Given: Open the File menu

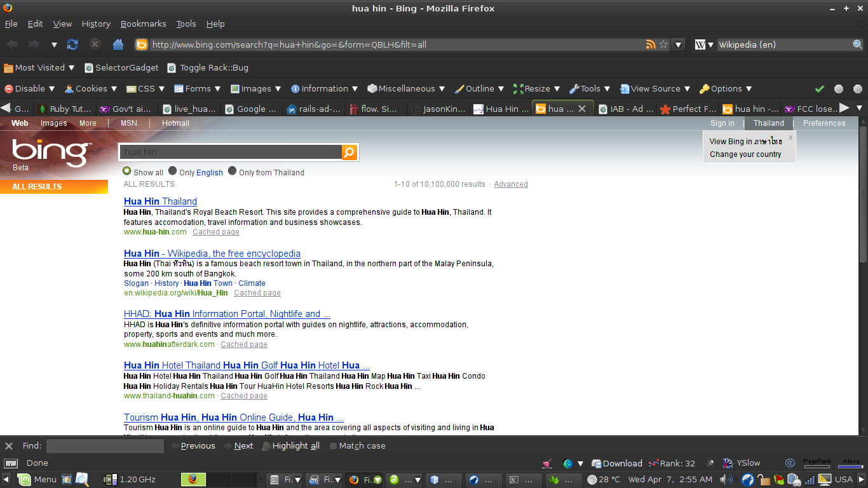Looking at the screenshot, I should [x=11, y=24].
